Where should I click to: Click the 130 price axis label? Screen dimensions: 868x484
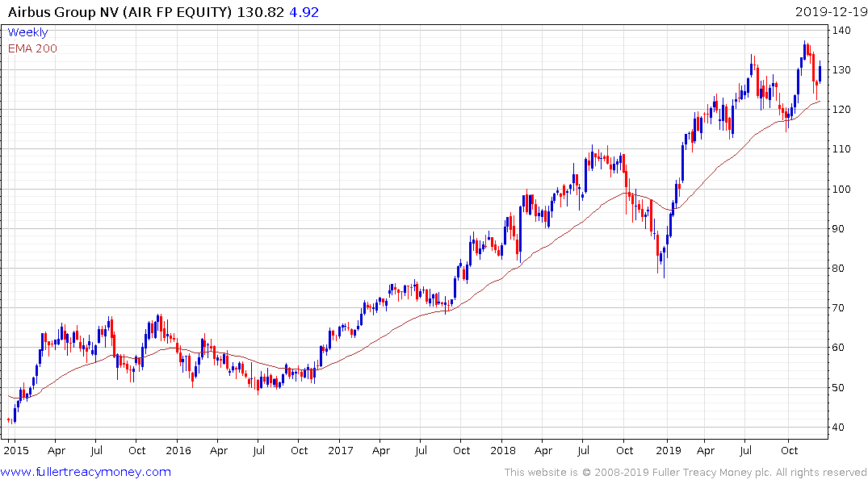pyautogui.click(x=841, y=70)
